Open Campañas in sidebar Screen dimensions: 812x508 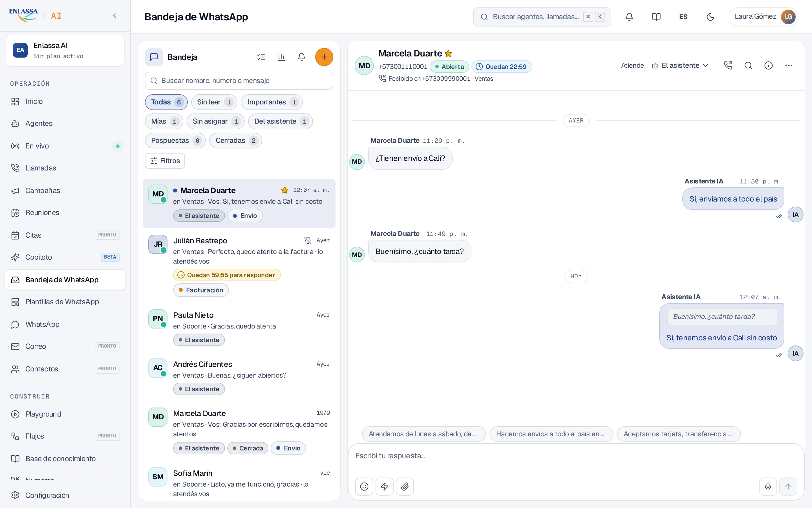pyautogui.click(x=65, y=190)
